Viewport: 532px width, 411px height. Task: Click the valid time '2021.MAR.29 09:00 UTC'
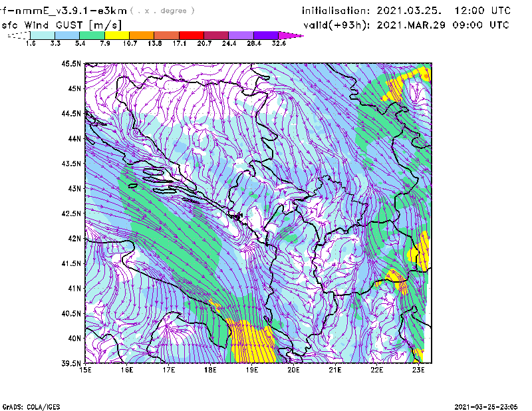coord(443,25)
